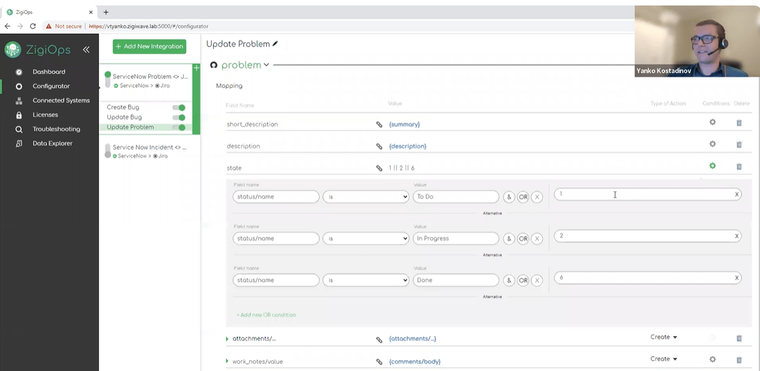Open the Dashboard menu item
The height and width of the screenshot is (371, 760).
(48, 72)
